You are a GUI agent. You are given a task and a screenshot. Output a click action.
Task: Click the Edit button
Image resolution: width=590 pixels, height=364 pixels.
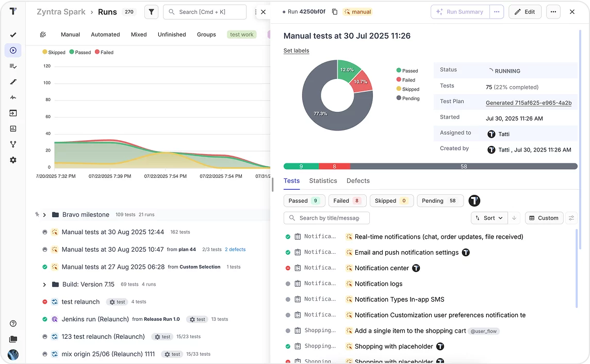(x=525, y=12)
